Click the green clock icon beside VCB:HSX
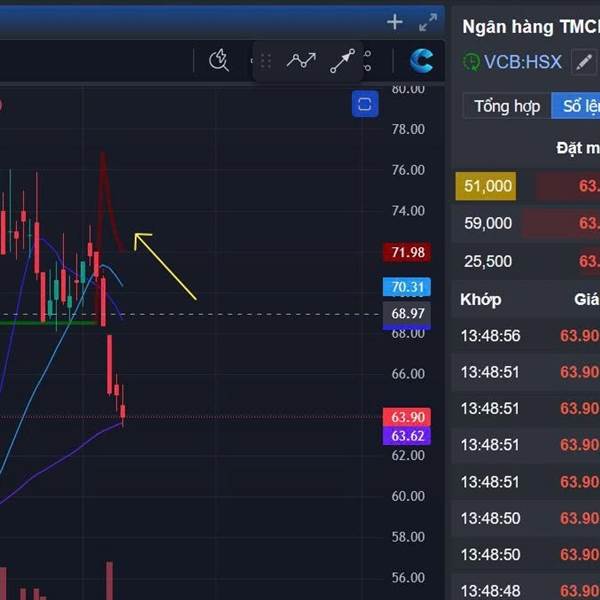This screenshot has width=600, height=600. click(x=471, y=62)
